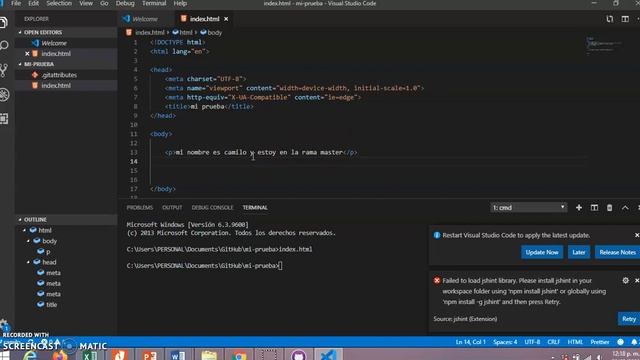Close the index.html editor tab

226,19
